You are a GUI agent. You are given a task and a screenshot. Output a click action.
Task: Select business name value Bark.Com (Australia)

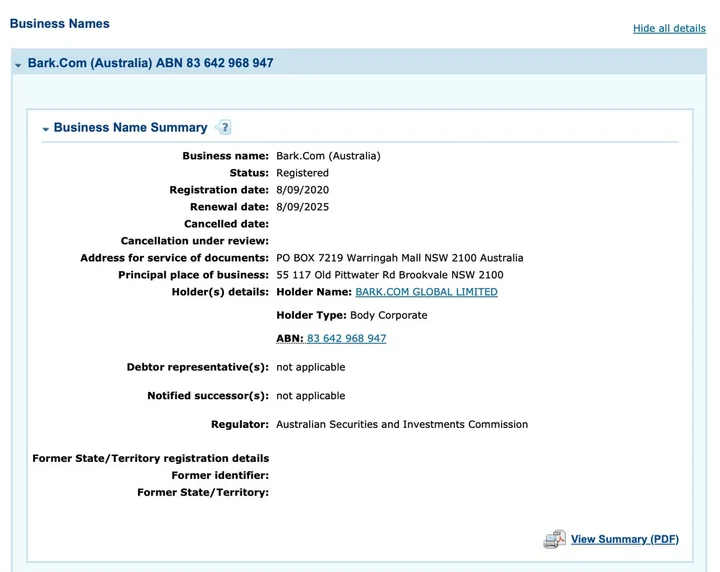tap(328, 156)
